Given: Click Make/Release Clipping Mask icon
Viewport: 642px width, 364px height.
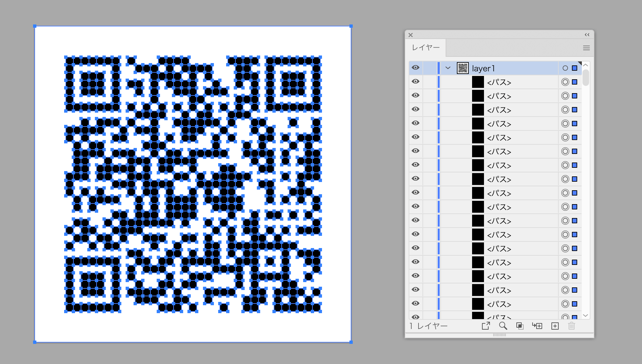Looking at the screenshot, I should click(x=520, y=326).
